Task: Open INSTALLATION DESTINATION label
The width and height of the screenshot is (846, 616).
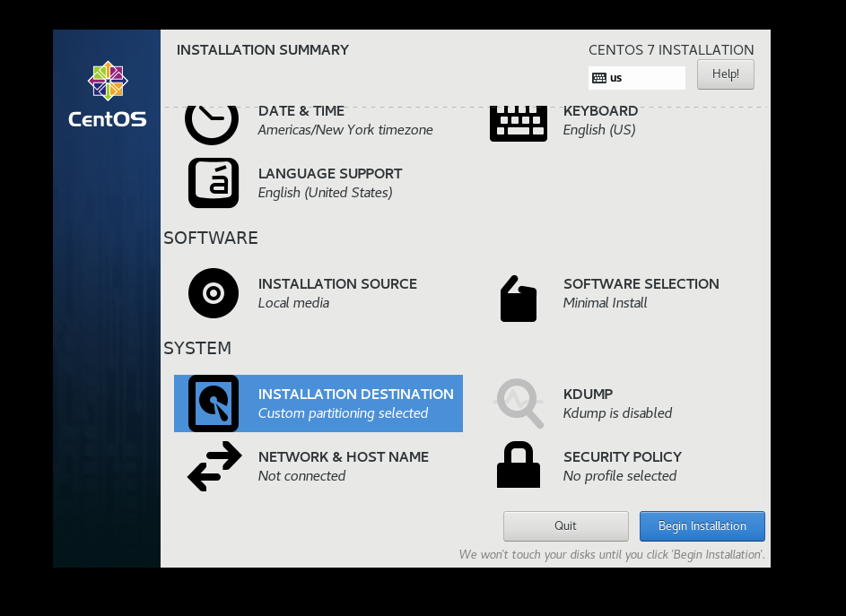Action: (x=356, y=394)
